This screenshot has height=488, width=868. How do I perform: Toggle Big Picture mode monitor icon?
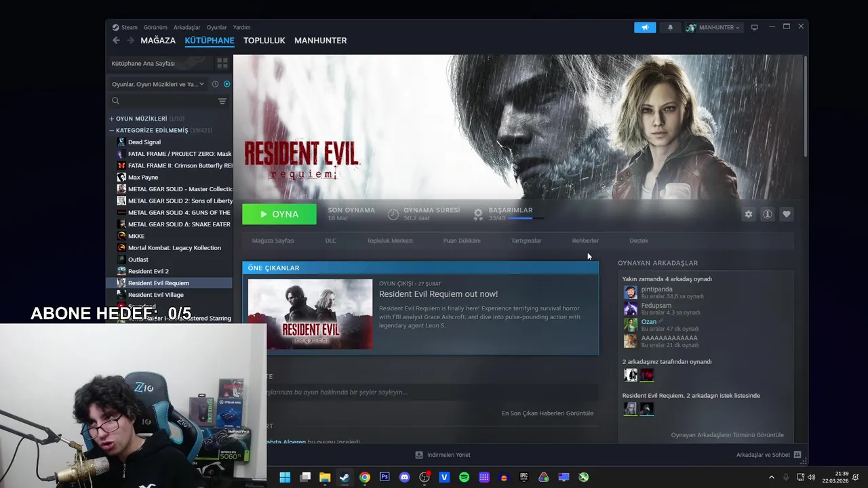point(754,27)
